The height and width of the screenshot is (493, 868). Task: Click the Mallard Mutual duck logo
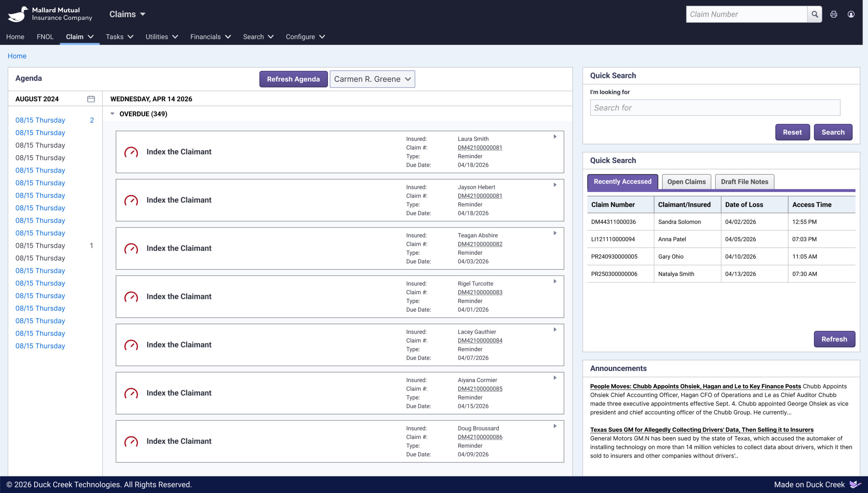18,14
